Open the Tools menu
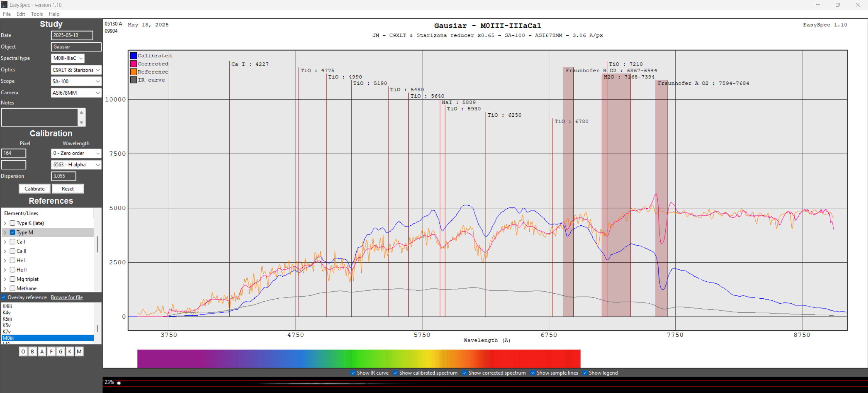Screen dimensions: 868x393 tap(37, 14)
